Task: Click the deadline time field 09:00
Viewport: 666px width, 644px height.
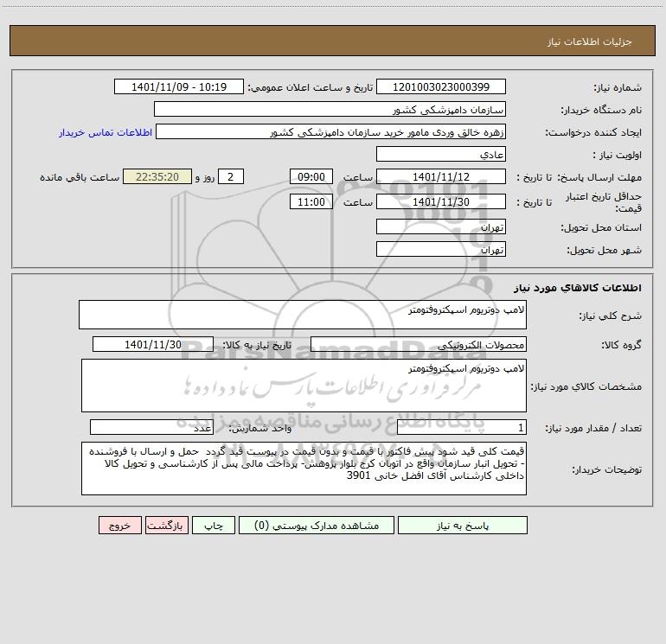Action: pyautogui.click(x=311, y=176)
